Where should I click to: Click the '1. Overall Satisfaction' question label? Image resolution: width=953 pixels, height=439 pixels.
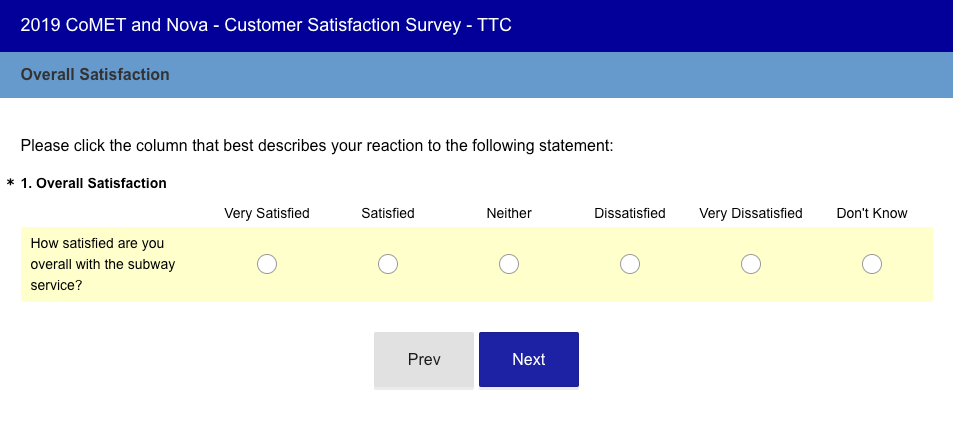click(x=94, y=183)
